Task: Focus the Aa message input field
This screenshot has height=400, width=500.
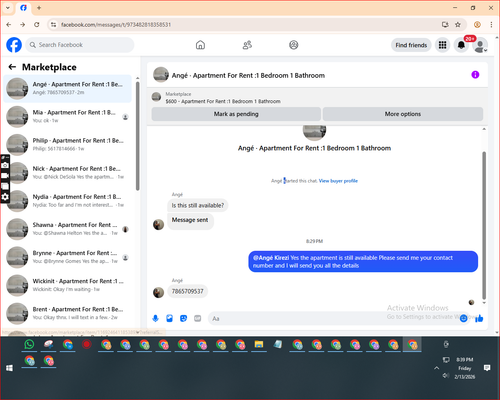Action: click(x=333, y=319)
